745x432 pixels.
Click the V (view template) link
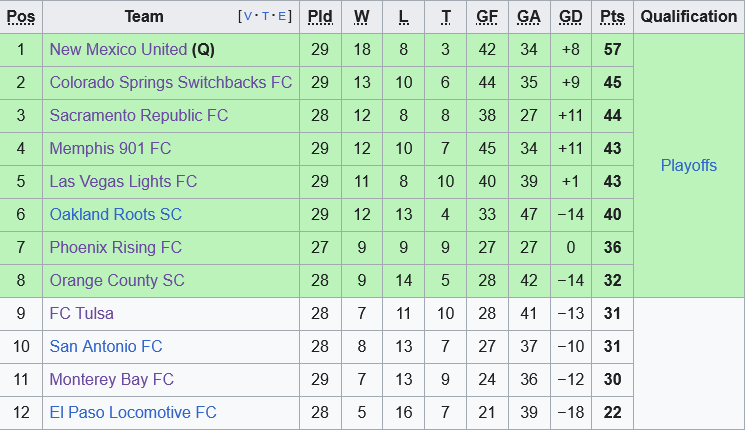click(247, 16)
